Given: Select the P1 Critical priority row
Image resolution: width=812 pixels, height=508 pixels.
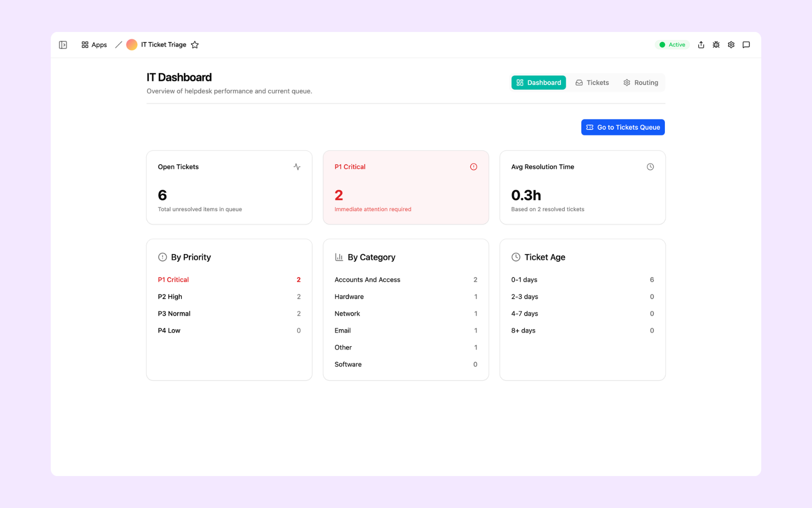Looking at the screenshot, I should (229, 280).
